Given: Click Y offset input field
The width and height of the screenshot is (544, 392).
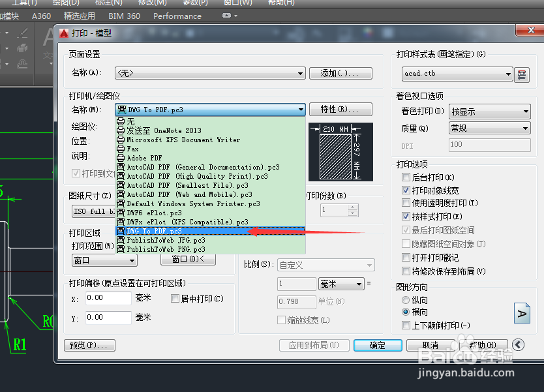Looking at the screenshot, I should tap(108, 318).
